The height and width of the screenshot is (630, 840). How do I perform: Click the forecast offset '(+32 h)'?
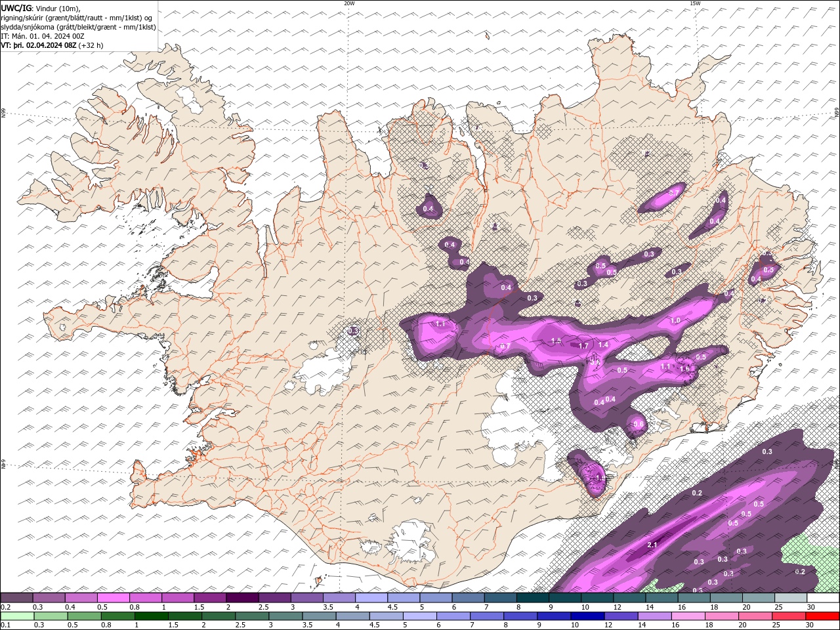(91, 45)
